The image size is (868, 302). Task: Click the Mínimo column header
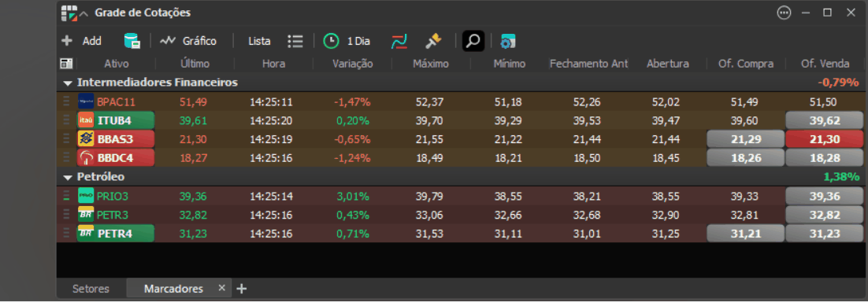click(510, 64)
